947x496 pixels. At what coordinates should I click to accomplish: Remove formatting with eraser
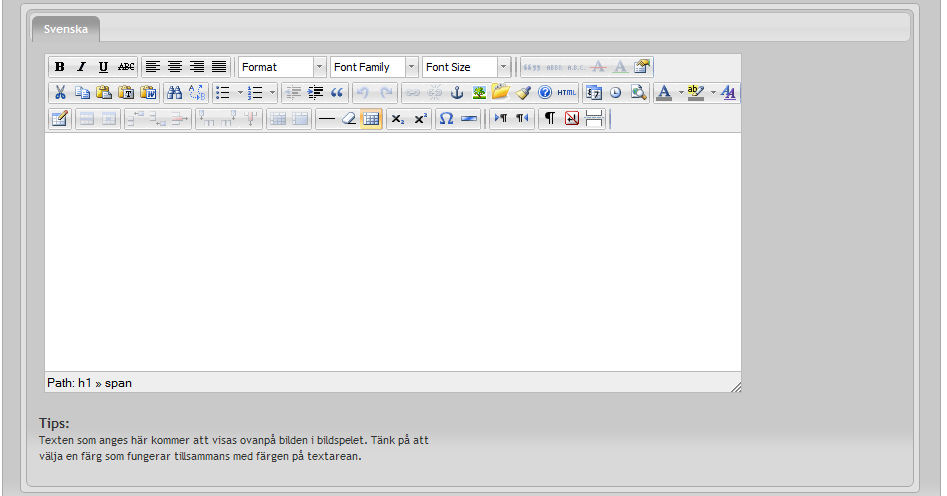(x=348, y=119)
